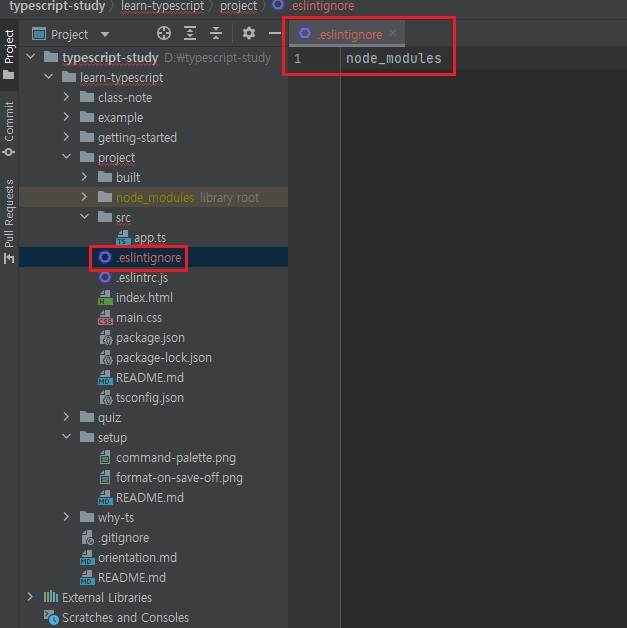Screen dimensions: 627x628
Task: Select the package.json file
Action: point(150,337)
